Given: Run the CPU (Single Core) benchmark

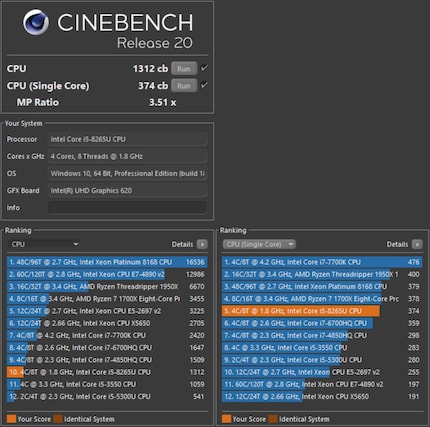Looking at the screenshot, I should 184,86.
